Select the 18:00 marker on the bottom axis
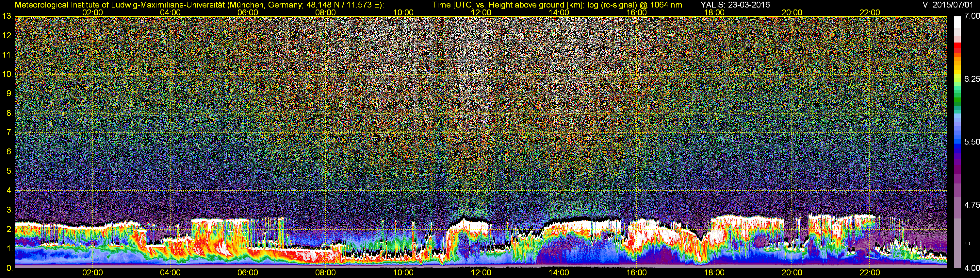The width and height of the screenshot is (980, 278). [714, 273]
